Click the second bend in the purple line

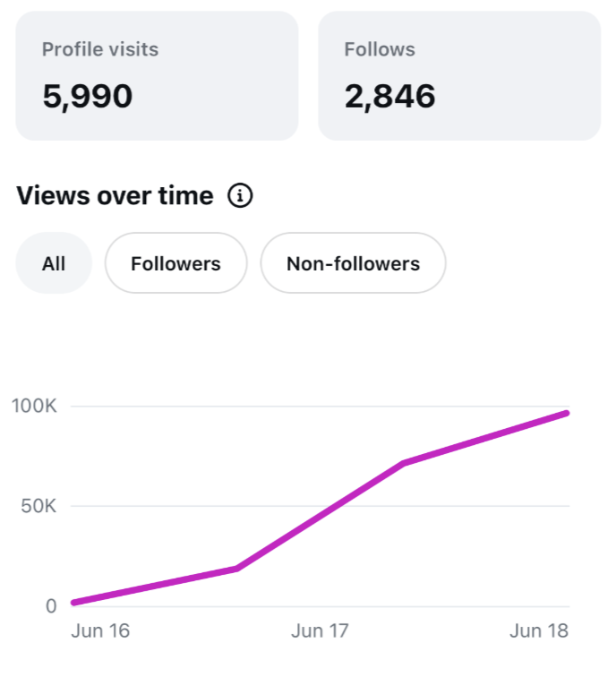402,463
